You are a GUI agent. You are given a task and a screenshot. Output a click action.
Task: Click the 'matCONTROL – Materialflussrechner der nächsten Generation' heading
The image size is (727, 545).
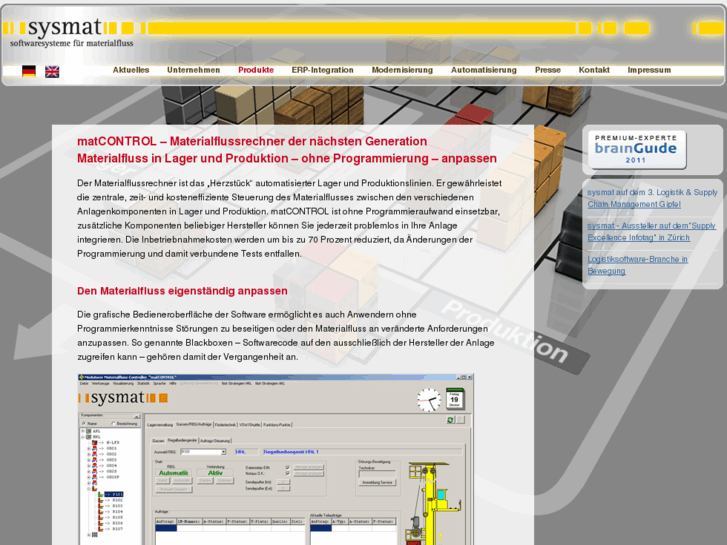(252, 141)
